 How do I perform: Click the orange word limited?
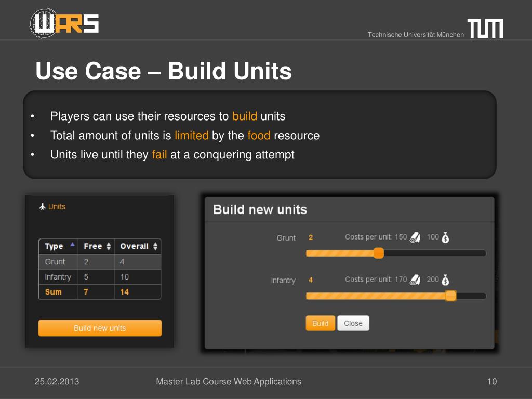(x=192, y=136)
